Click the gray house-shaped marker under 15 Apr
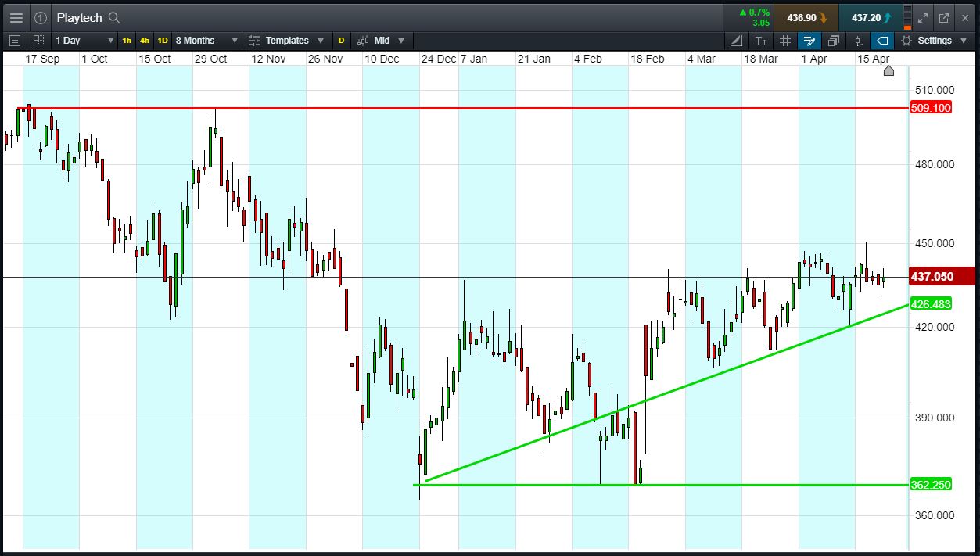The image size is (980, 556). [x=888, y=71]
